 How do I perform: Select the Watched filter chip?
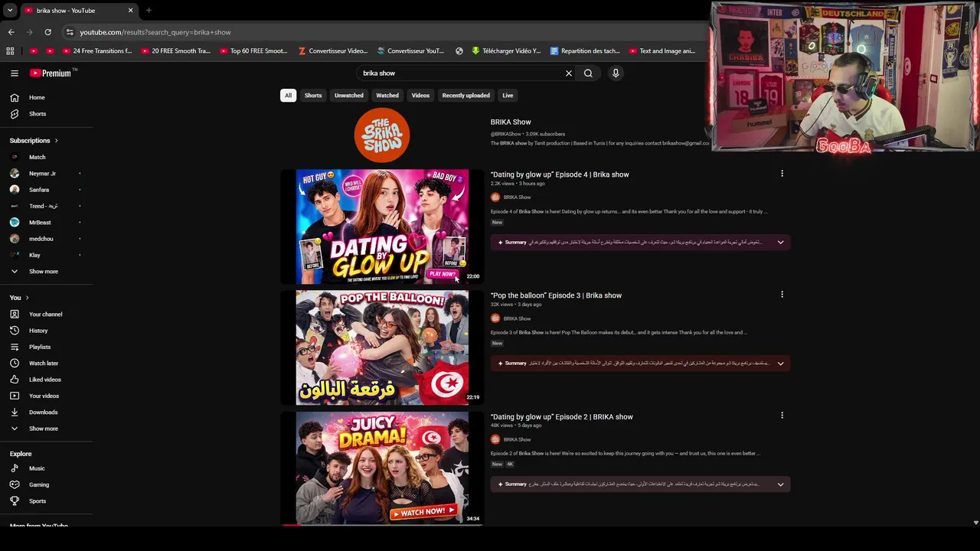387,96
